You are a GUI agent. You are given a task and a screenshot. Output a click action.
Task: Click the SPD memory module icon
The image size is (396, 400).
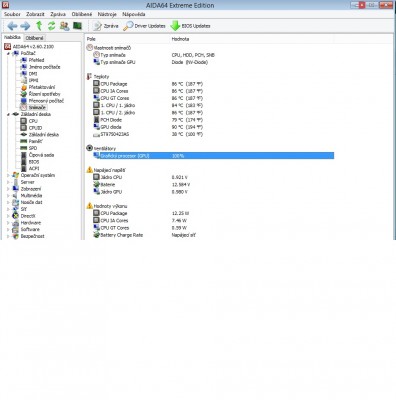click(24, 148)
